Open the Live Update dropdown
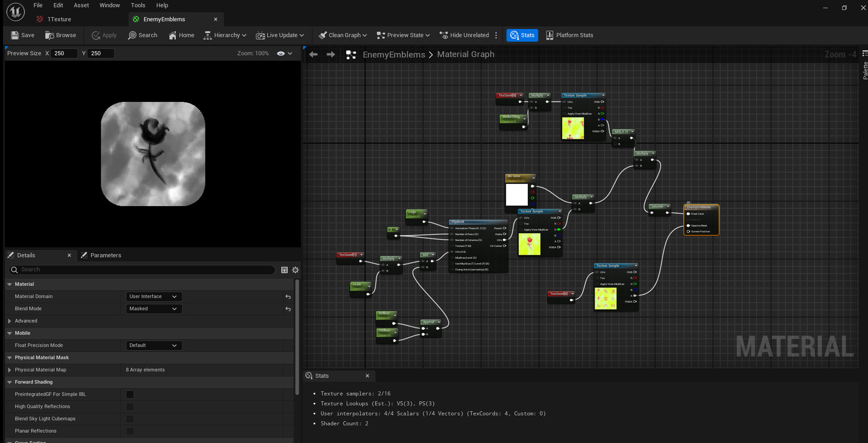This screenshot has width=868, height=443. coord(280,35)
